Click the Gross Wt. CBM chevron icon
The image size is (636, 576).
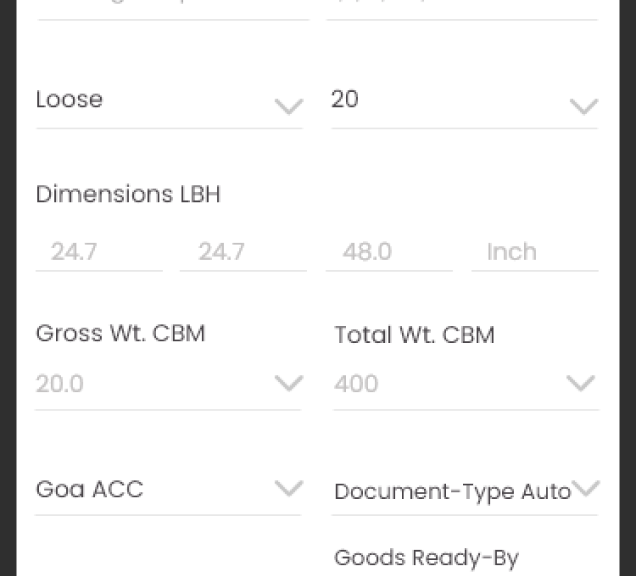coord(289,383)
